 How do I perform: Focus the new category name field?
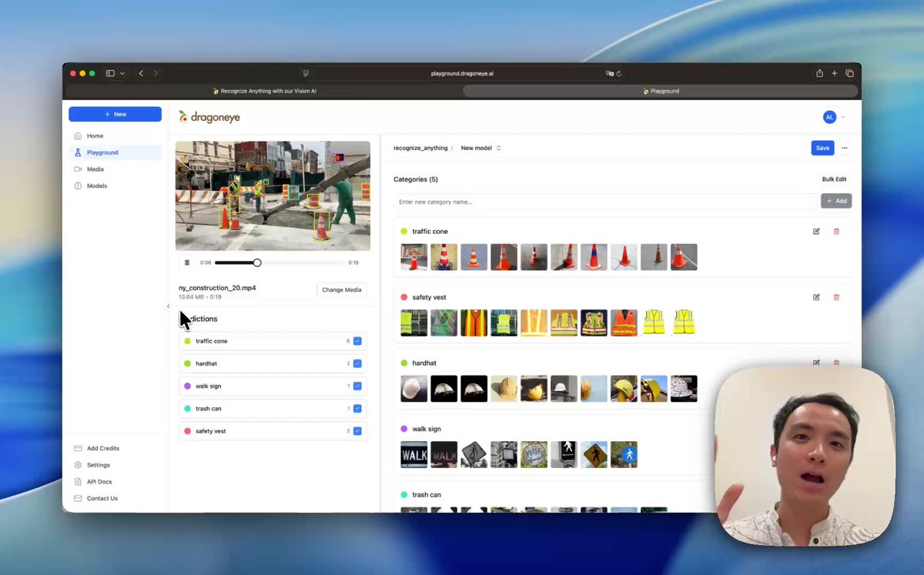(x=605, y=202)
